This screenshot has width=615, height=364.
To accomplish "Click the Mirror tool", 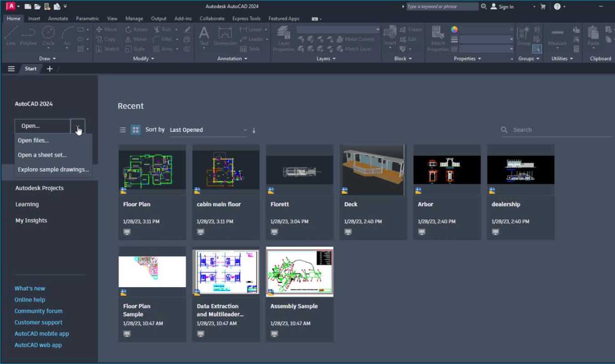I will click(136, 39).
